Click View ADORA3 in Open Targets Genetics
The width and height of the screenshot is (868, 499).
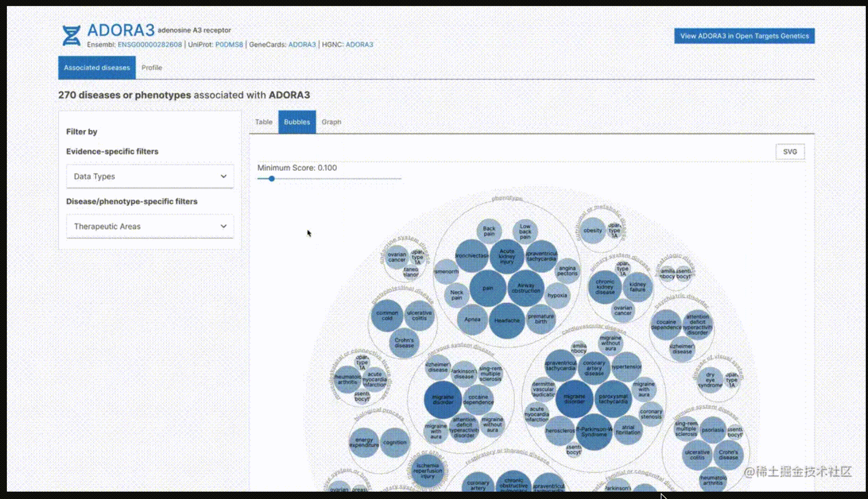[744, 36]
